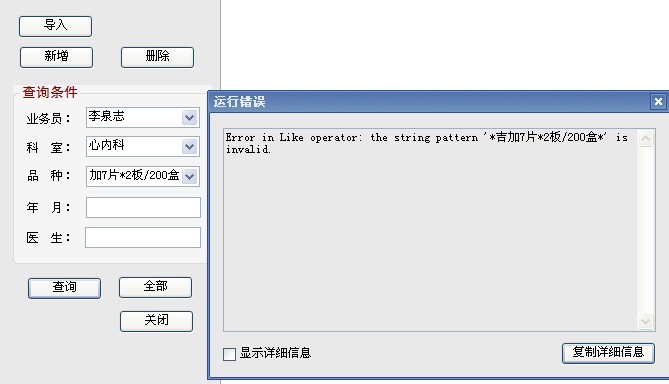669x384 pixels.
Task: Run the 查询 query button
Action: (x=64, y=288)
